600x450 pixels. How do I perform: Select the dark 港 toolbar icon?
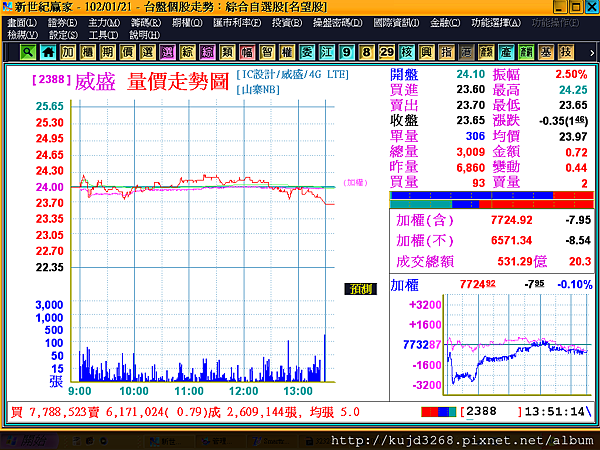466,52
